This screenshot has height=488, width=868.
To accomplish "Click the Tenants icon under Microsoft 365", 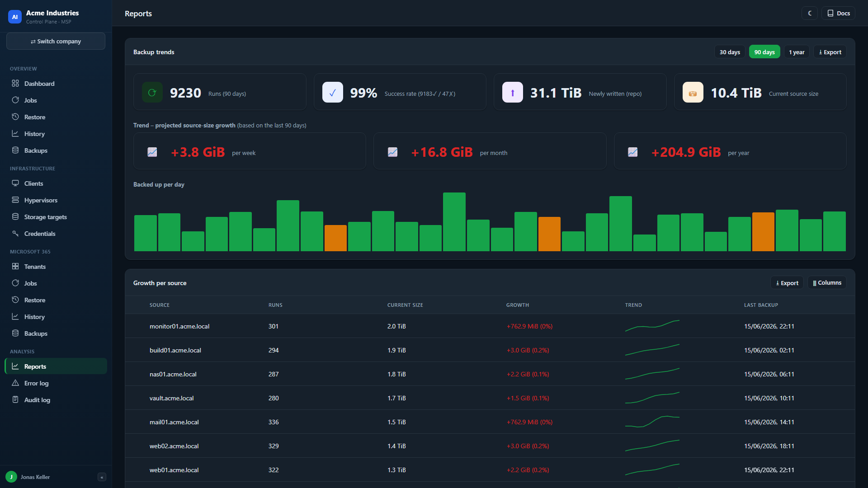I will click(15, 267).
